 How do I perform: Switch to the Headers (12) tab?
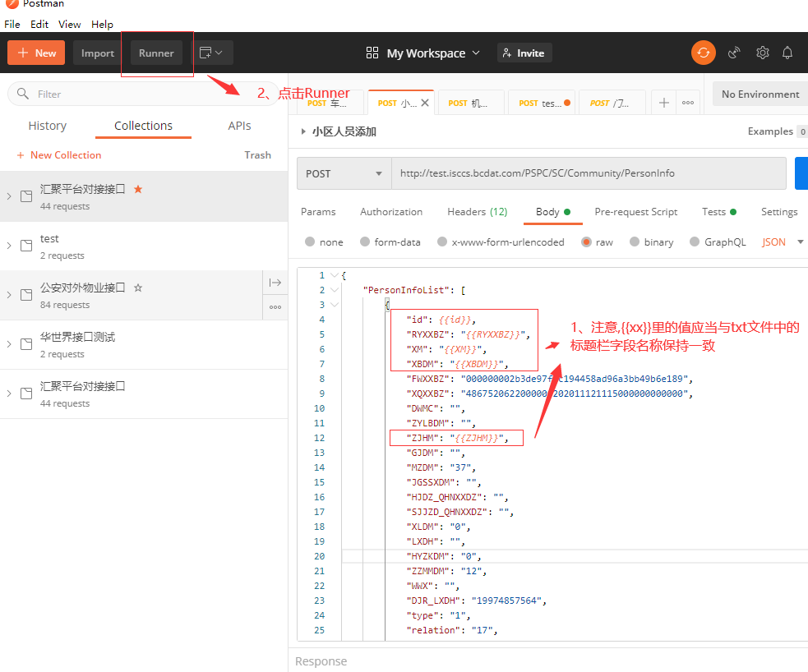pos(477,212)
